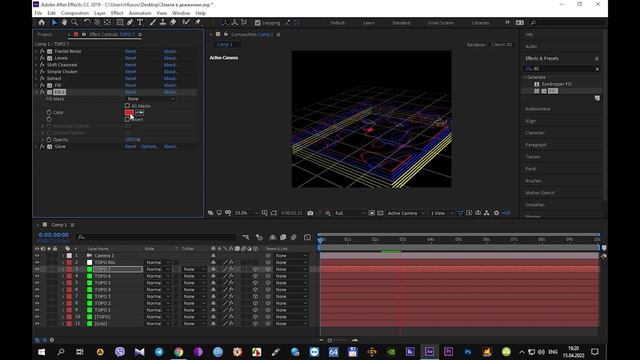Open the Composition Mini-Flowchart icon in timeline
Screen dimensions: 640x360
point(246,237)
